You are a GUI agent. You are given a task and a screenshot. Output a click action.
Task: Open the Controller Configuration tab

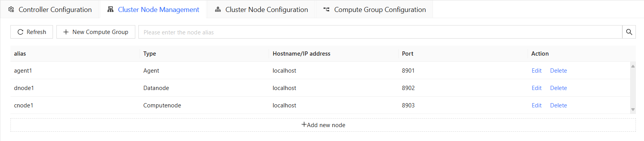pos(50,9)
